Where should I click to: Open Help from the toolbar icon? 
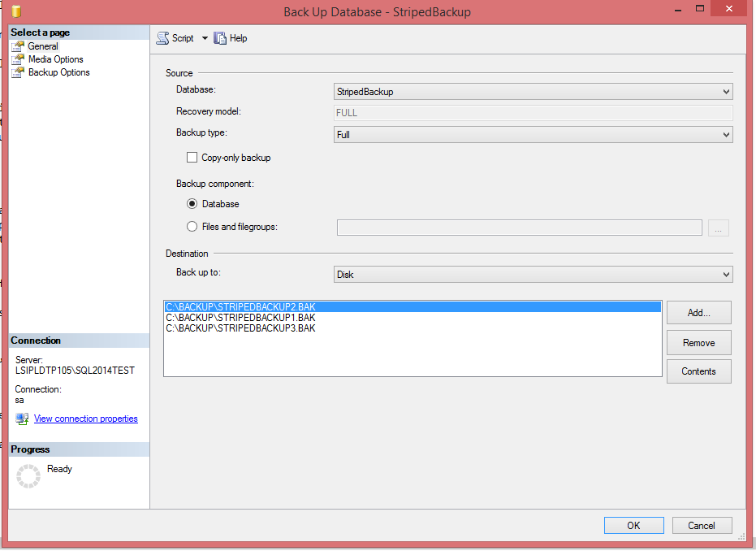click(x=220, y=37)
